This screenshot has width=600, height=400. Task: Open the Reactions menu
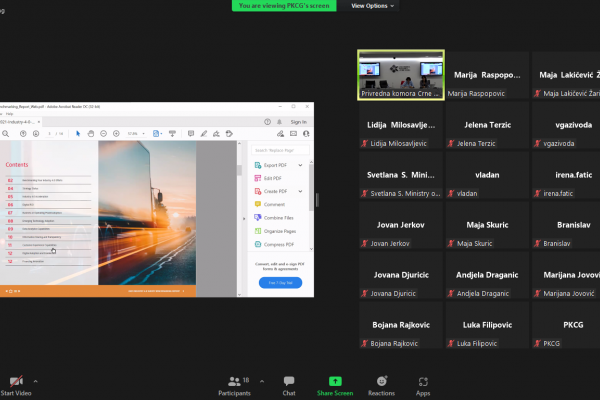pos(382,386)
